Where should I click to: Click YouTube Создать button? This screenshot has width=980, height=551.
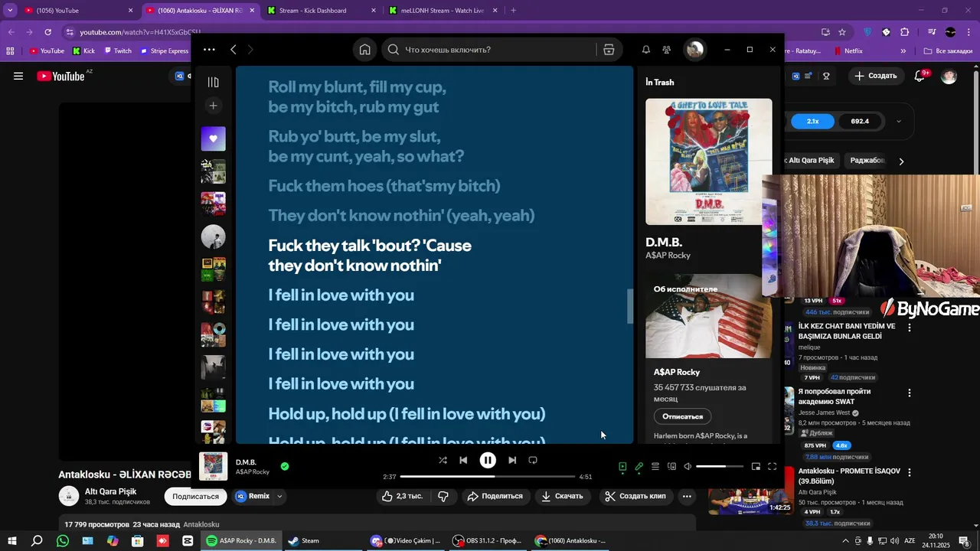tap(875, 76)
